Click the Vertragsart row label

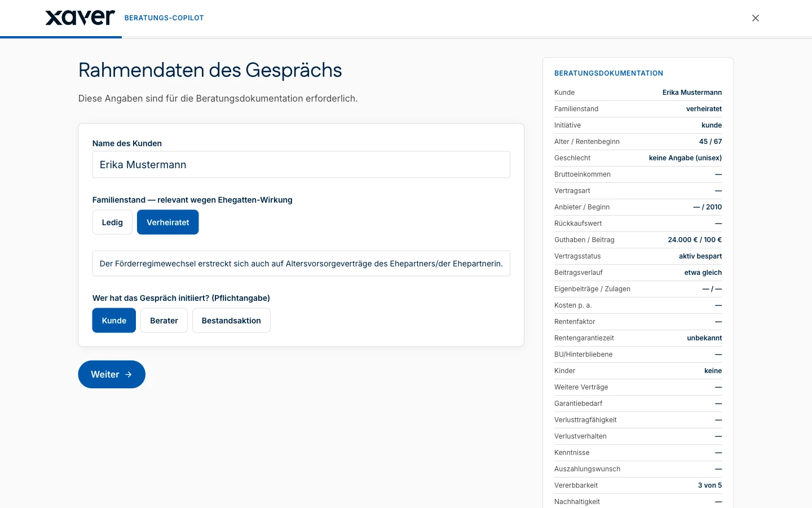coord(572,191)
